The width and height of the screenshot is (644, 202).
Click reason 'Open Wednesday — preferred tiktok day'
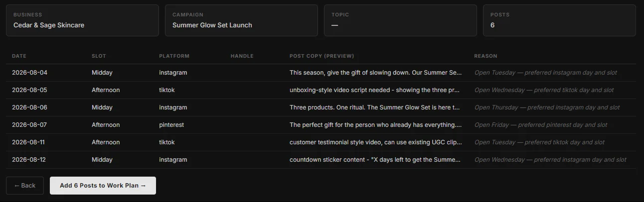coord(544,90)
